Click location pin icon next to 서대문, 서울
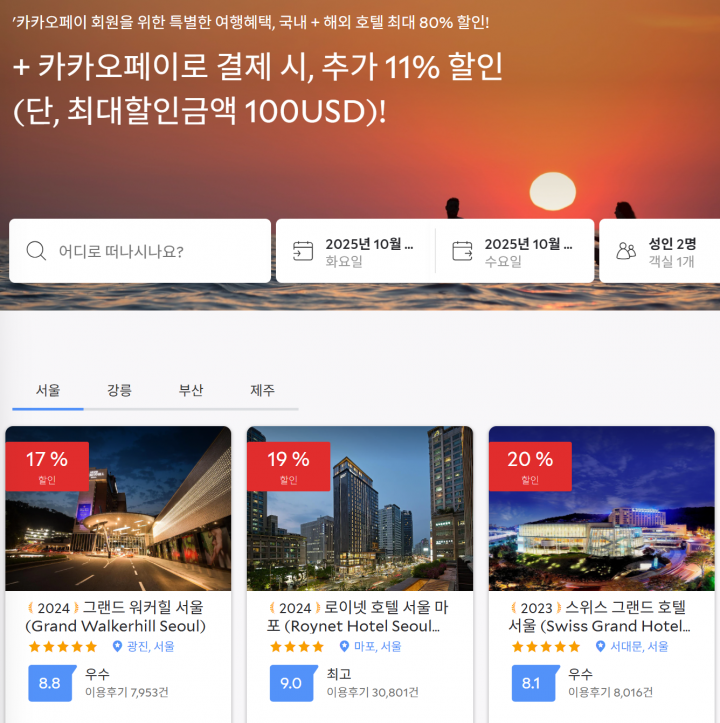 click(600, 647)
